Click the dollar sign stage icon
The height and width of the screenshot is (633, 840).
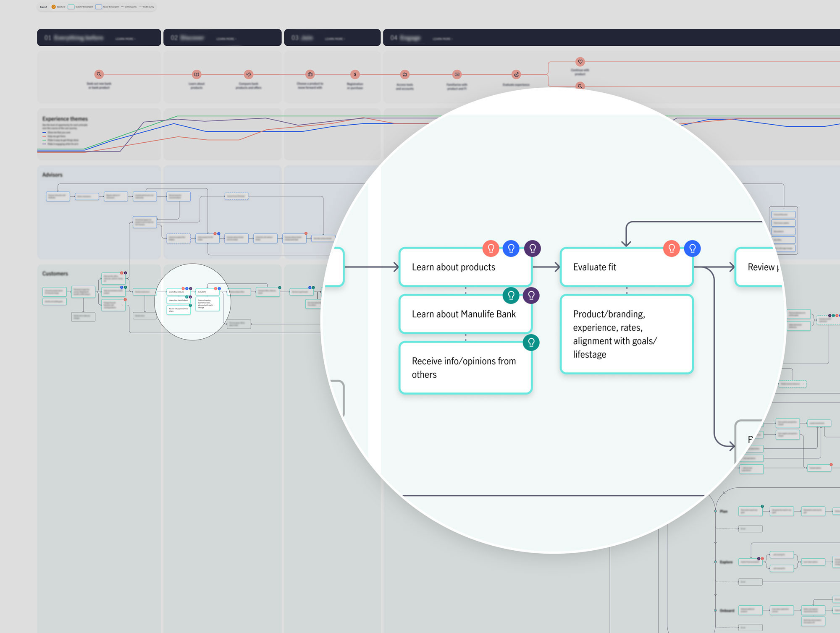[355, 74]
